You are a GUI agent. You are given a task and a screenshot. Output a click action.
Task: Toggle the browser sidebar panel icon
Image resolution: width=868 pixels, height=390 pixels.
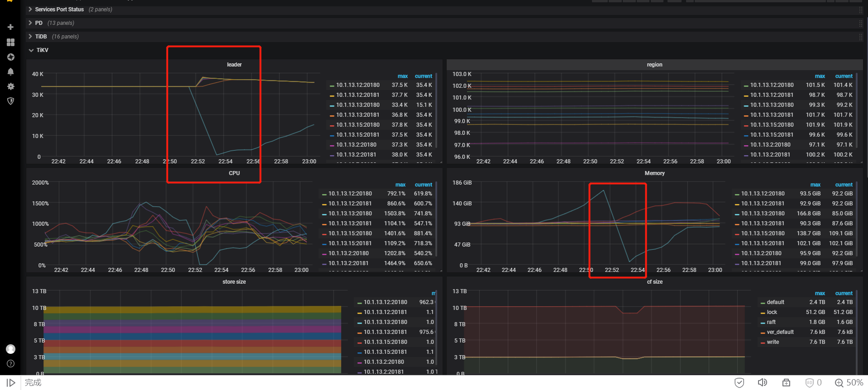click(11, 383)
